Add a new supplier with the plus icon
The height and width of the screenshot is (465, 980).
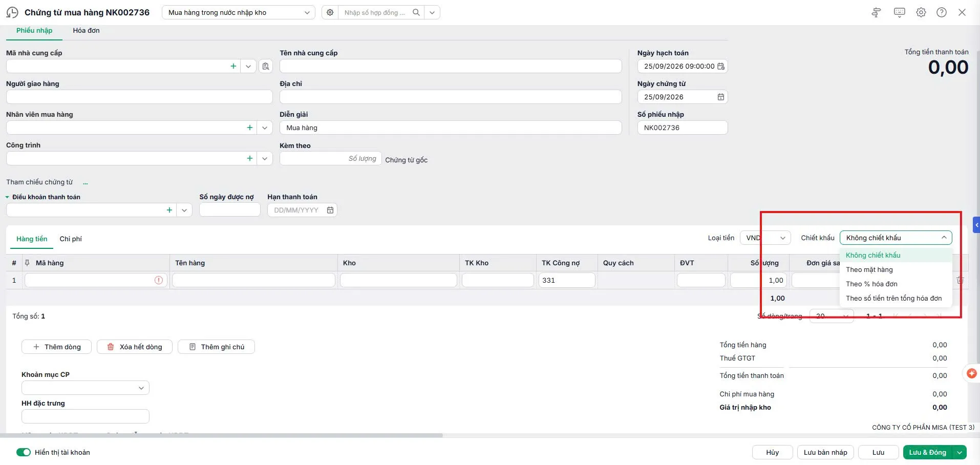click(233, 66)
